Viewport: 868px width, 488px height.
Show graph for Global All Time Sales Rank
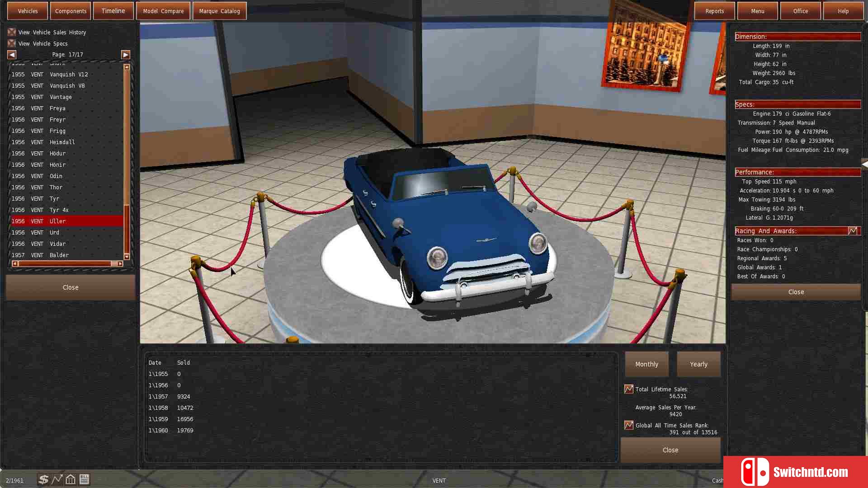pos(628,425)
